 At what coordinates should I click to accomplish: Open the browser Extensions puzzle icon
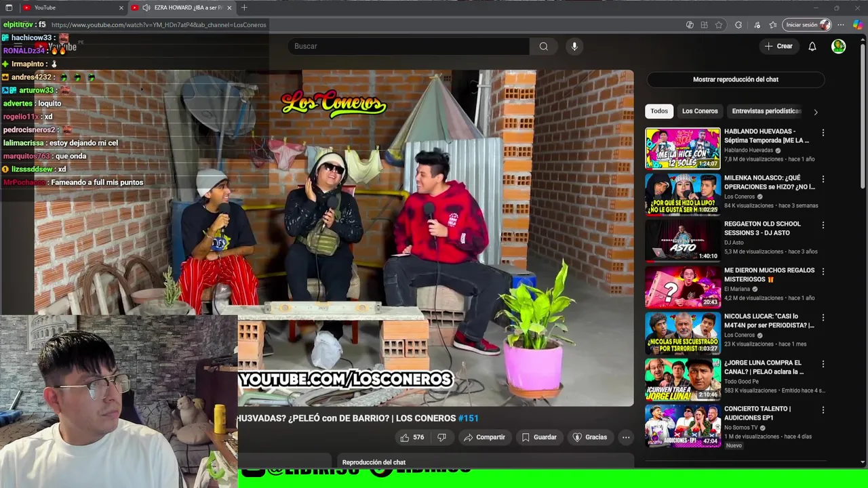click(738, 25)
